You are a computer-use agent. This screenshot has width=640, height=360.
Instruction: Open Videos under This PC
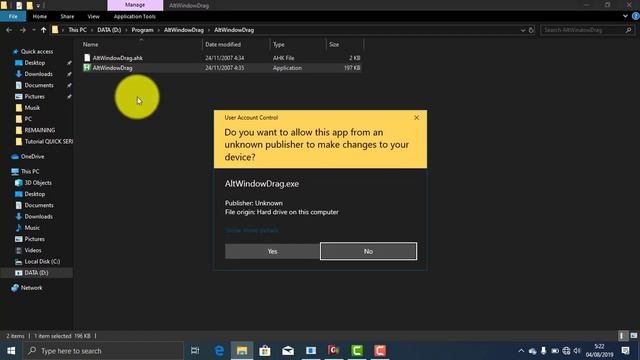(x=33, y=250)
